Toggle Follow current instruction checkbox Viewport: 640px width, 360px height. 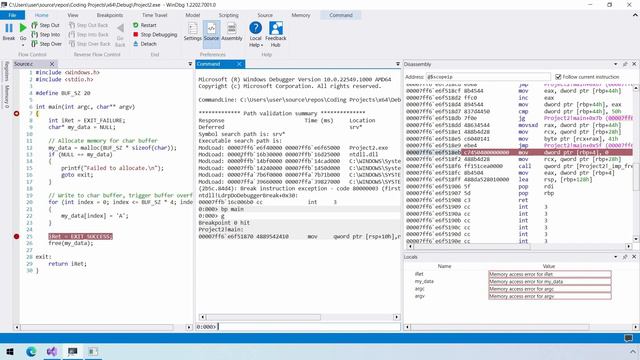pyautogui.click(x=558, y=77)
